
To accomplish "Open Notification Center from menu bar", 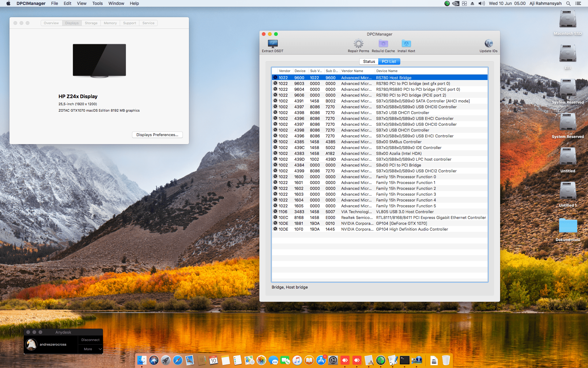I will click(x=578, y=3).
